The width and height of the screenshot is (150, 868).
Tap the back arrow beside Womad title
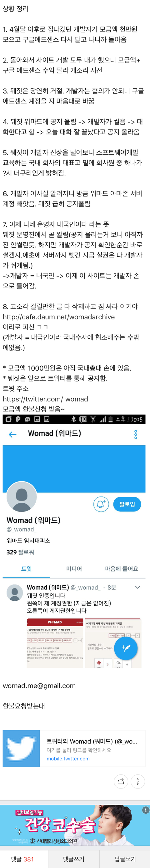click(x=12, y=434)
